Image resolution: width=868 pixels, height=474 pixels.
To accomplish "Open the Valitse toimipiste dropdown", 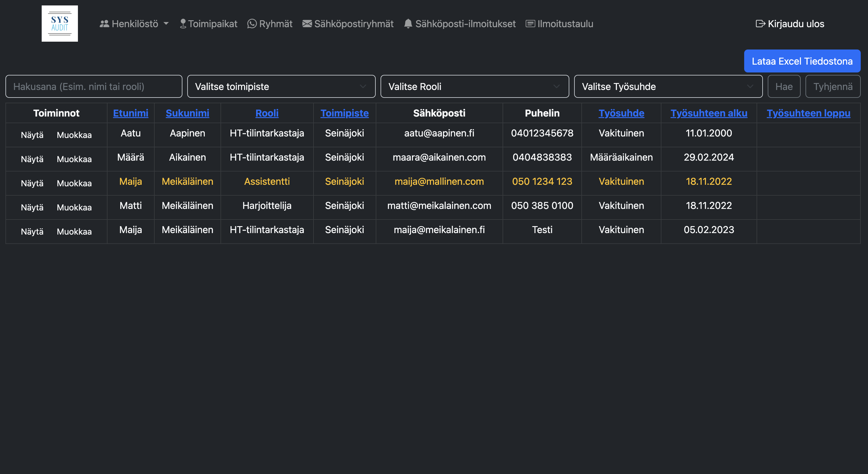I will coord(281,87).
